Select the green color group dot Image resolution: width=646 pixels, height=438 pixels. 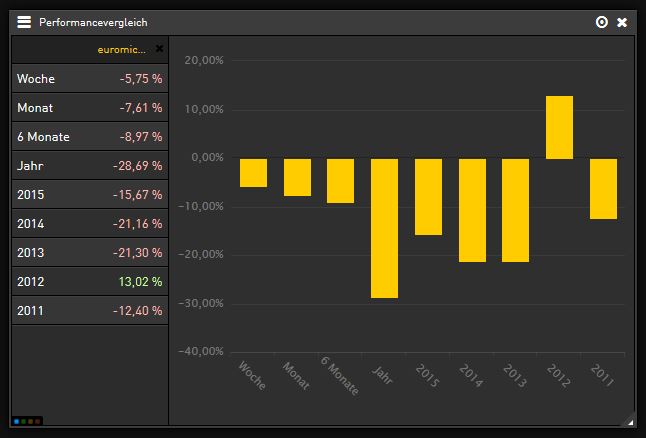(24, 422)
